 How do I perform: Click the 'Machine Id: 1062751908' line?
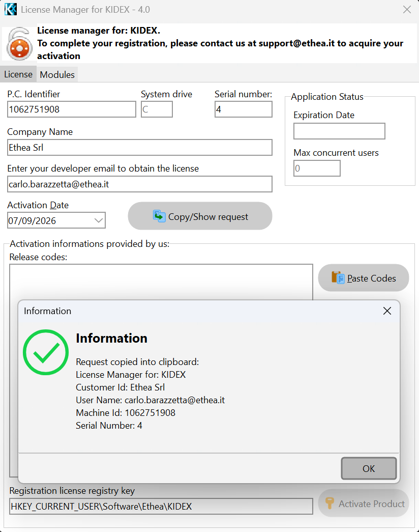(126, 412)
